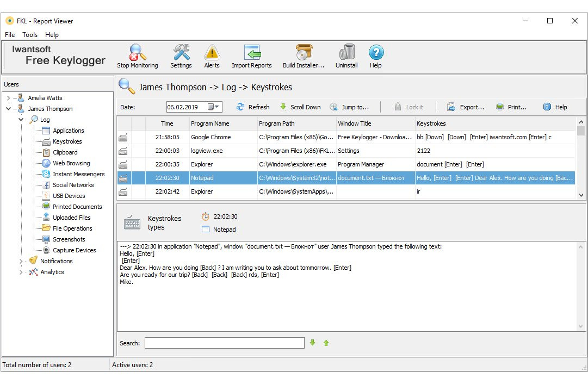This screenshot has width=588, height=384.
Task: Expand the Amelia Watts user node
Action: click(9, 98)
